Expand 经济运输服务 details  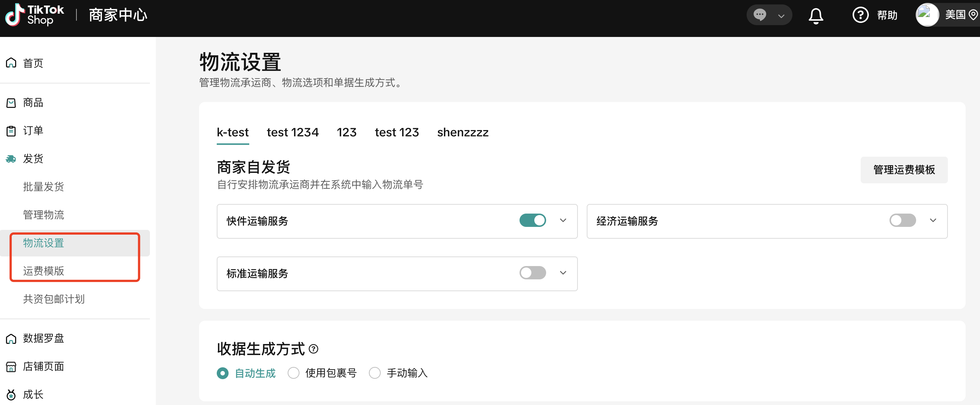click(933, 220)
